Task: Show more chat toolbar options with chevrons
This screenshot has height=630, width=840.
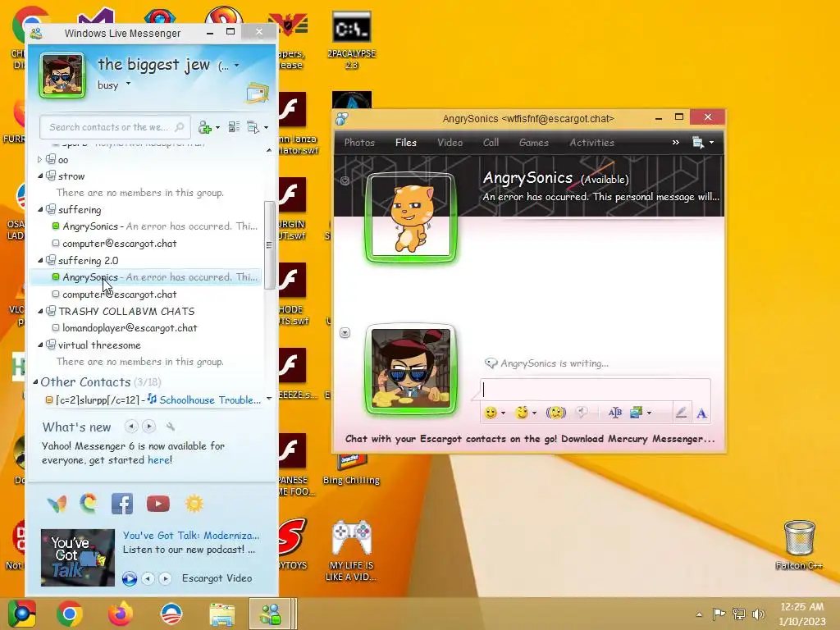Action: tap(675, 143)
